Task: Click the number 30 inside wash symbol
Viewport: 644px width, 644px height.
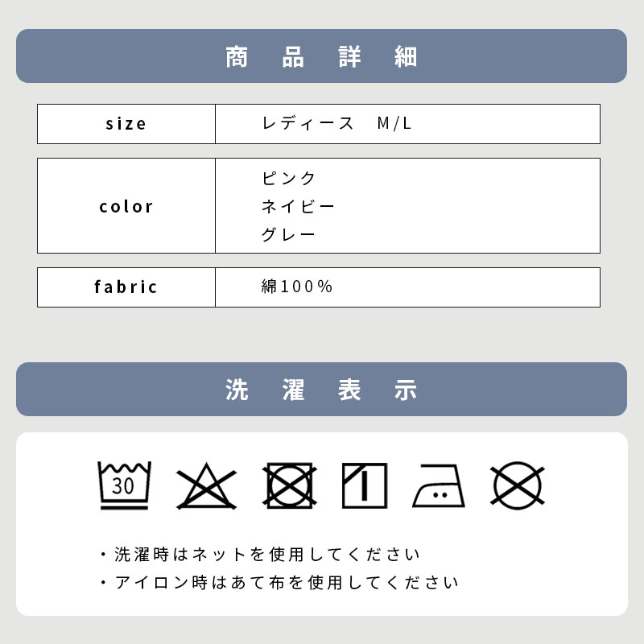Action: 123,486
